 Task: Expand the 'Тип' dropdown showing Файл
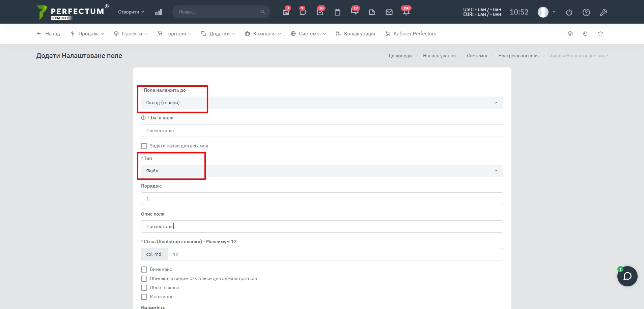(x=322, y=171)
